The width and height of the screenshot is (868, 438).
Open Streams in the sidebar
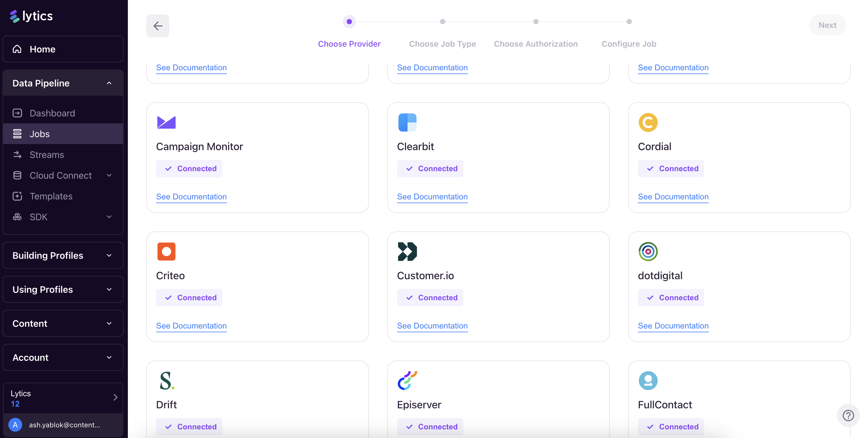(46, 154)
